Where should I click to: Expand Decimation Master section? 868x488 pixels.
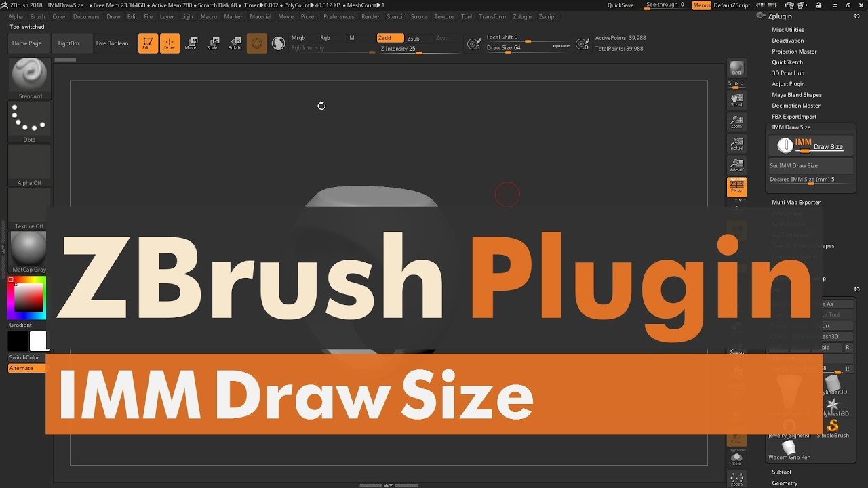(x=796, y=106)
